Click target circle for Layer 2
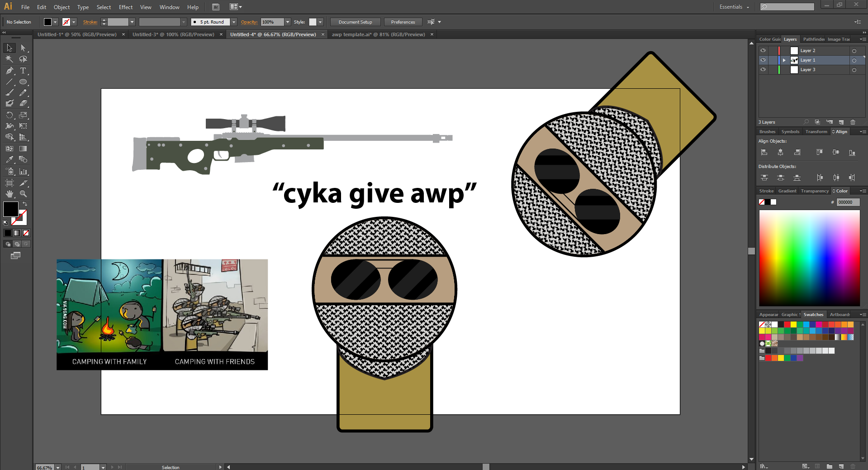This screenshot has height=470, width=868. tap(854, 51)
